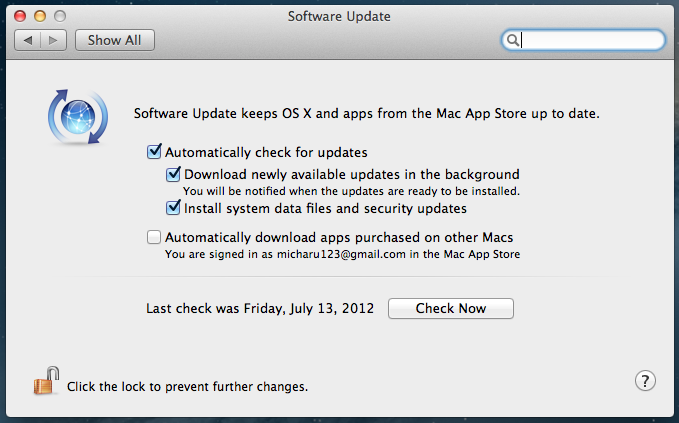Go back with the left arrow button

pyautogui.click(x=28, y=40)
